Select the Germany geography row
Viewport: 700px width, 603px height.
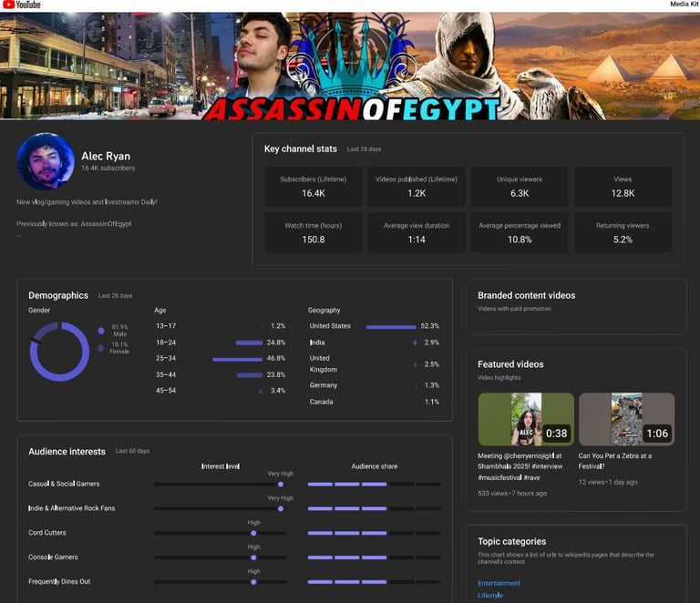374,385
